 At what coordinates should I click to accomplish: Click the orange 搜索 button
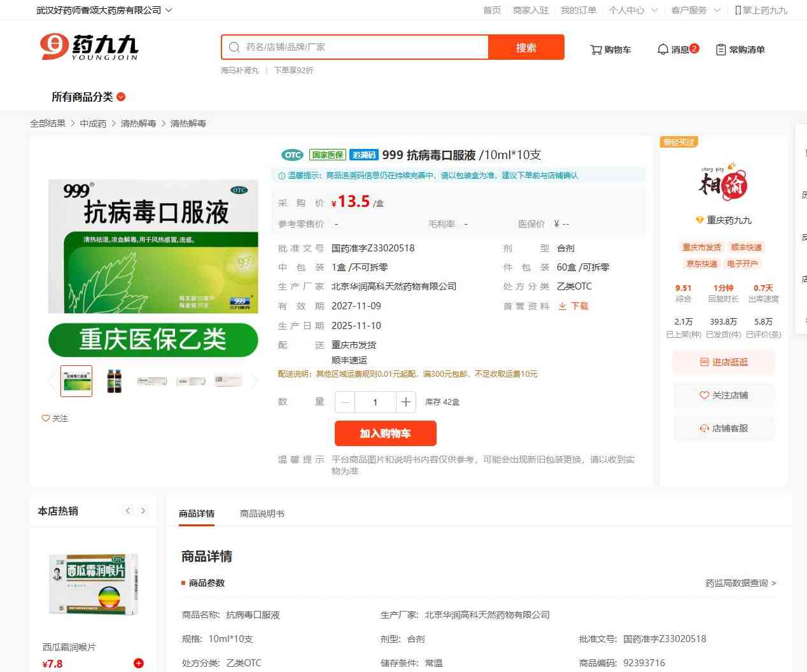point(526,47)
